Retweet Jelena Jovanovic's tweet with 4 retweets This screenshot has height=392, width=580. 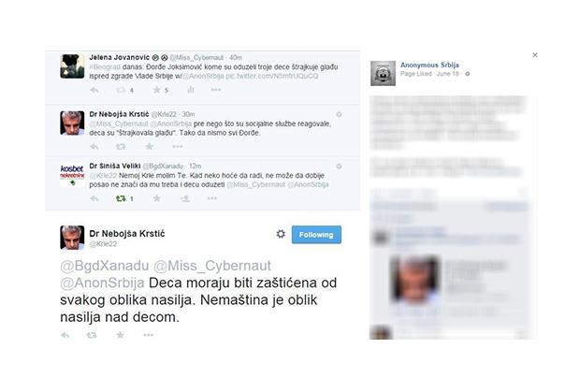(x=121, y=90)
